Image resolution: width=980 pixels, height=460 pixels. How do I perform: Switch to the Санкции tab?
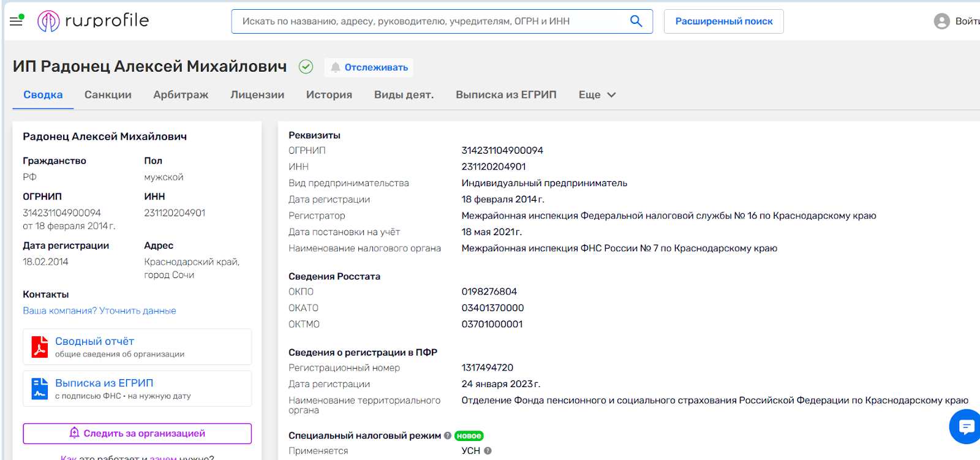(x=108, y=95)
